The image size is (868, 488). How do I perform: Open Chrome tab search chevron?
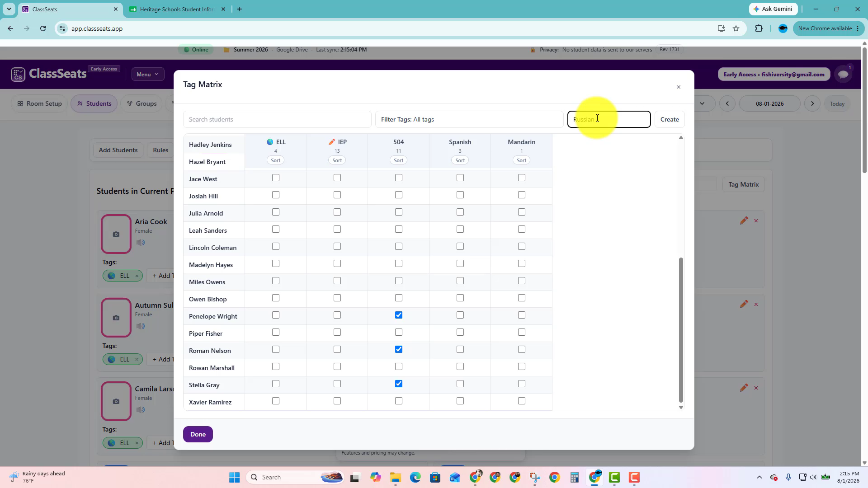9,9
